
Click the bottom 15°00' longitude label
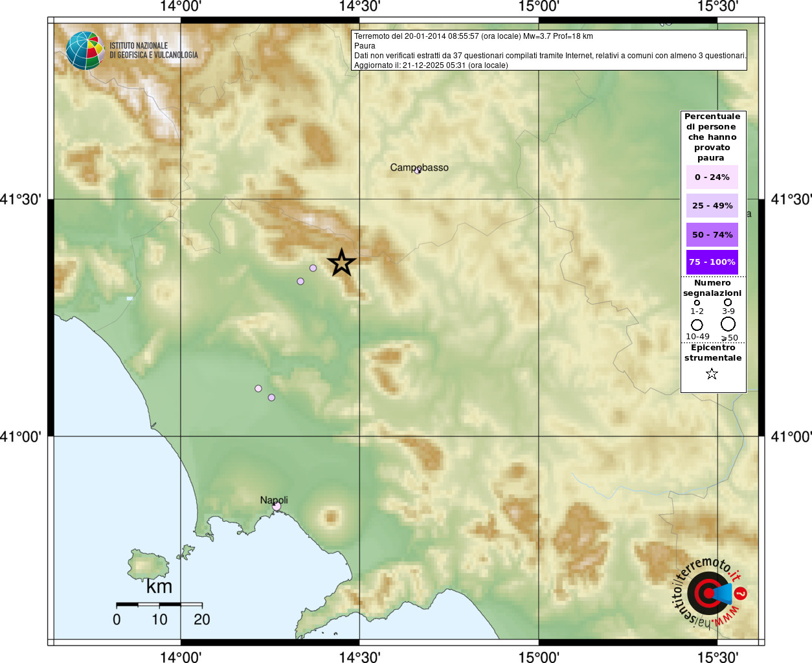click(x=539, y=657)
